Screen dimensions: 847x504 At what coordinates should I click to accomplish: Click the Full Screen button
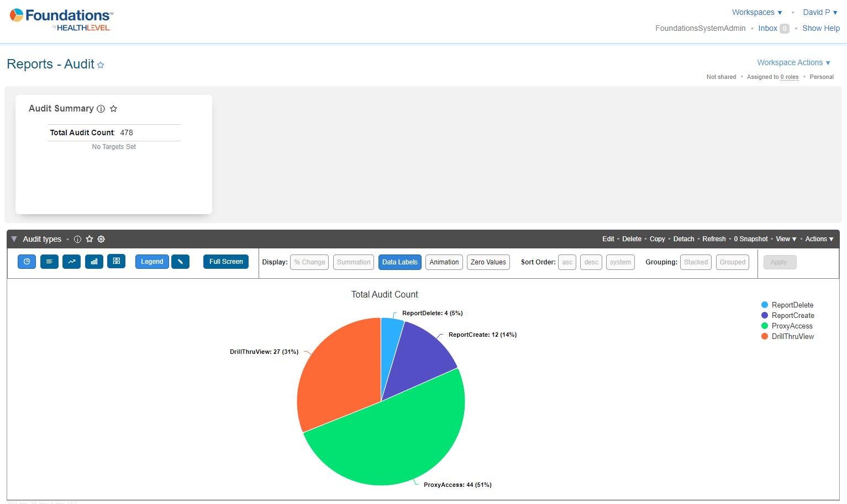pos(226,262)
